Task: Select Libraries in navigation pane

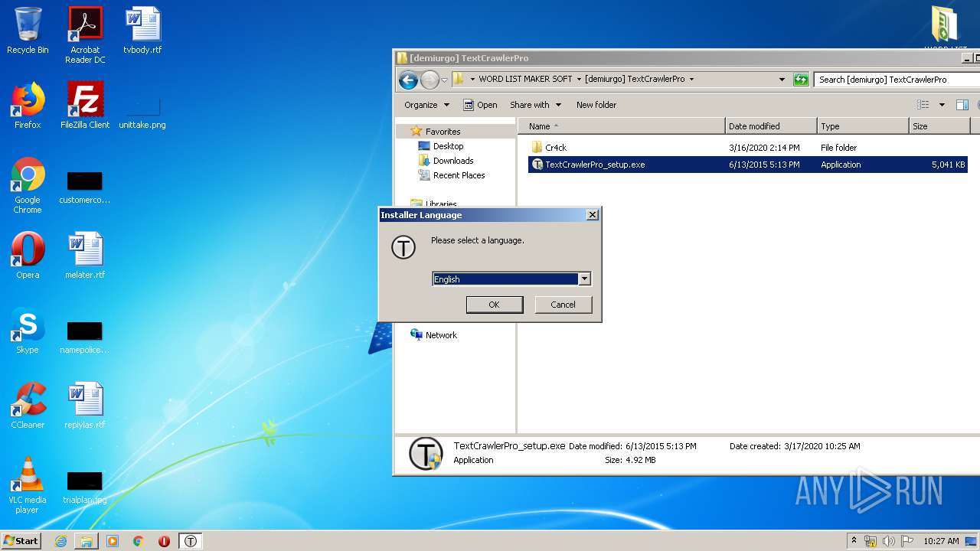Action: click(441, 204)
